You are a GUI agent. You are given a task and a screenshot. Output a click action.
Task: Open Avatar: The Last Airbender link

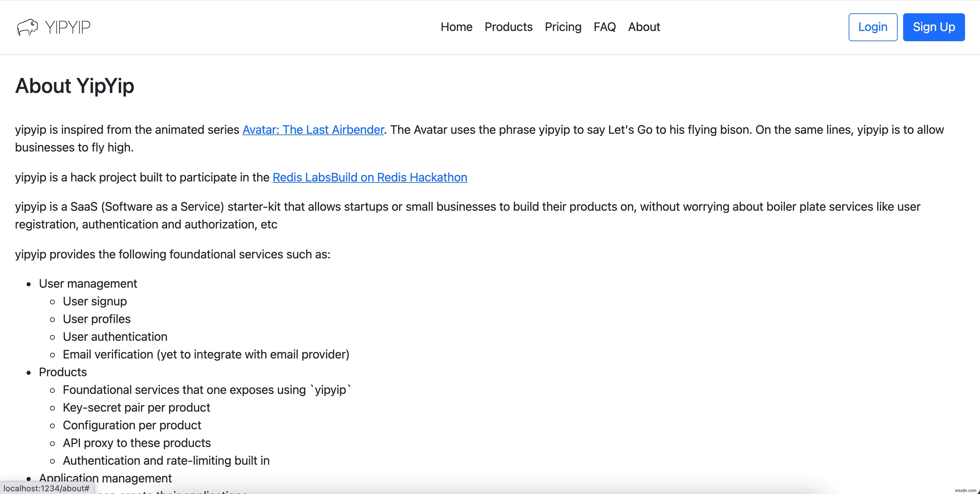313,129
